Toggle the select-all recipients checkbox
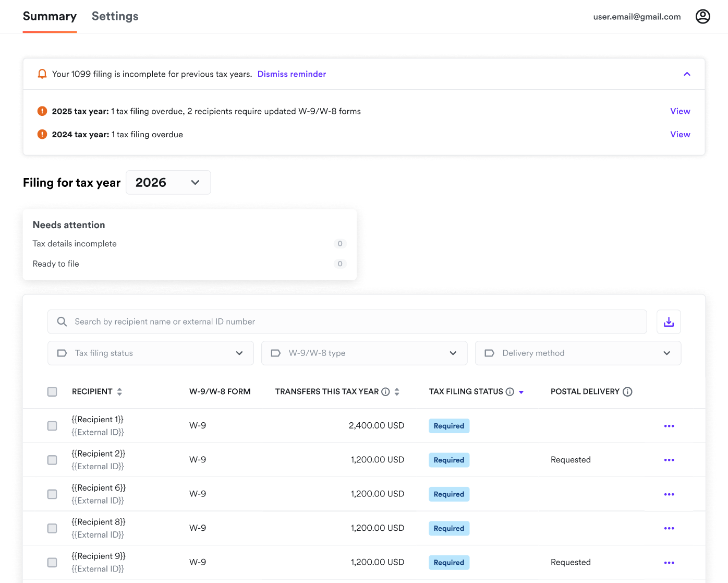Image resolution: width=728 pixels, height=583 pixels. [52, 392]
